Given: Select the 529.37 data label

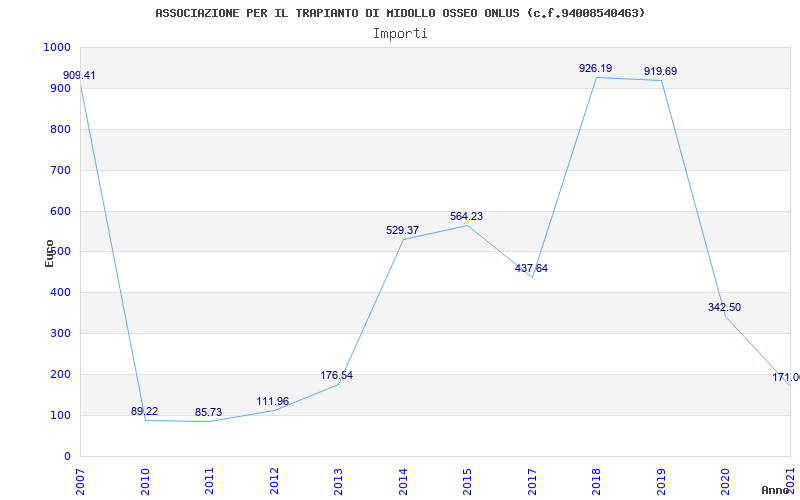Looking at the screenshot, I should tap(402, 230).
